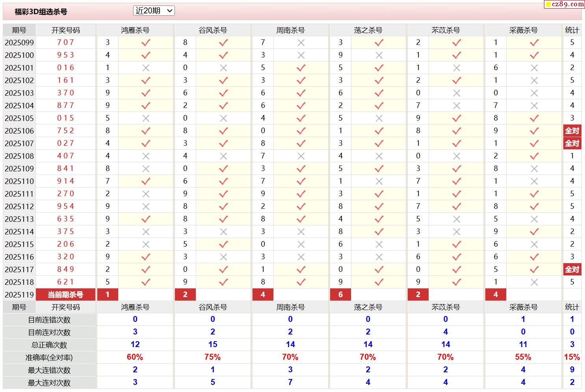
Task: Click 鸿雁 checkmark in row 2025099
Action: pos(146,43)
